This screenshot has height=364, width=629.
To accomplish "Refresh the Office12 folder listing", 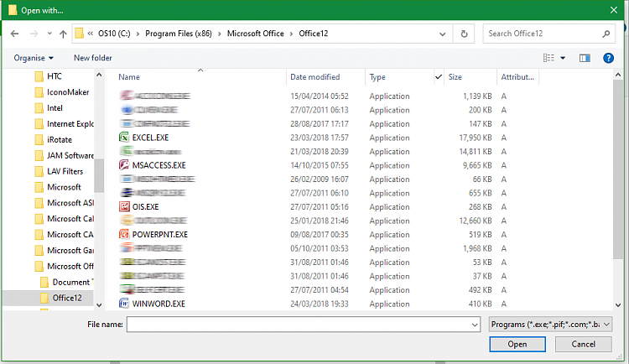I will pyautogui.click(x=464, y=34).
